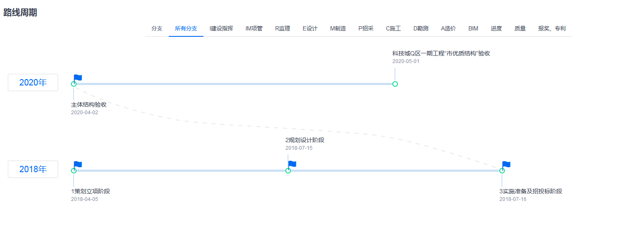The height and width of the screenshot is (228, 644).
Task: Click the BIM tab
Action: click(x=473, y=28)
